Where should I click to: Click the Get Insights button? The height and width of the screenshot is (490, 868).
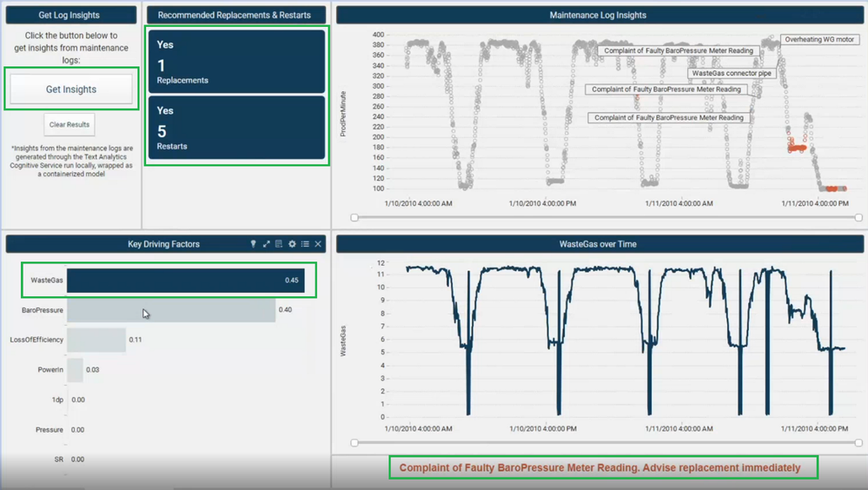tap(71, 89)
